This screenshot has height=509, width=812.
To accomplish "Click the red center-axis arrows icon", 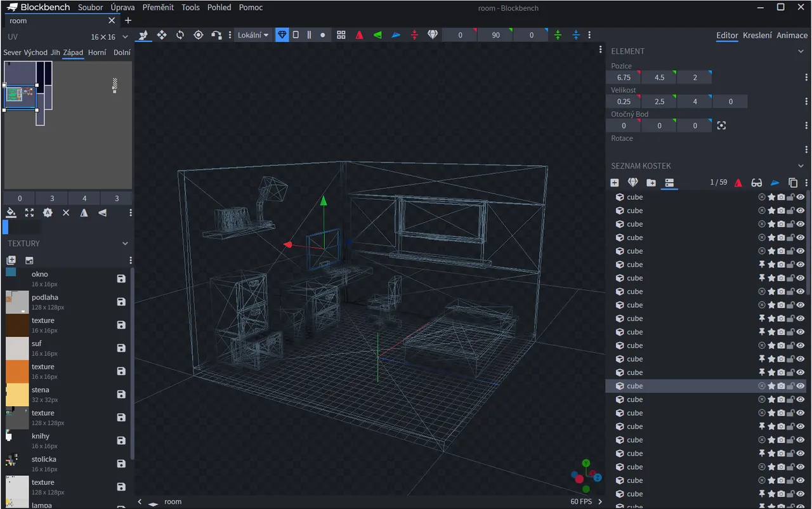I will click(414, 35).
